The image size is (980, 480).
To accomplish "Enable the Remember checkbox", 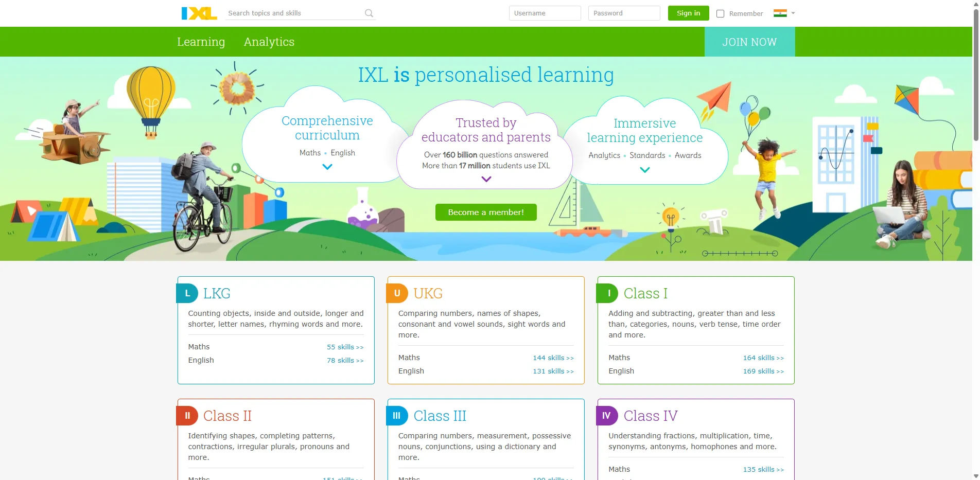I will point(721,13).
